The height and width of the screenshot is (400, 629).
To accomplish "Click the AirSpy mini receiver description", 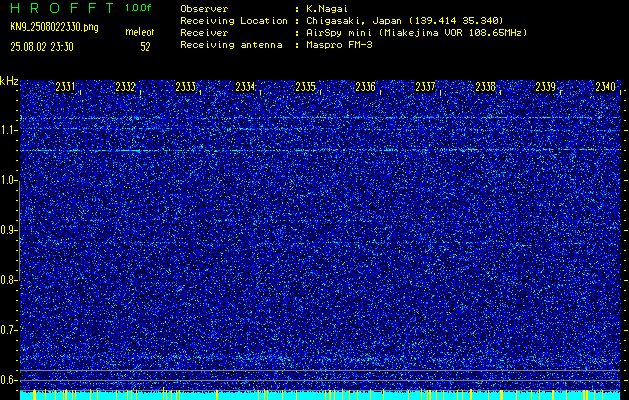I will point(417,33).
